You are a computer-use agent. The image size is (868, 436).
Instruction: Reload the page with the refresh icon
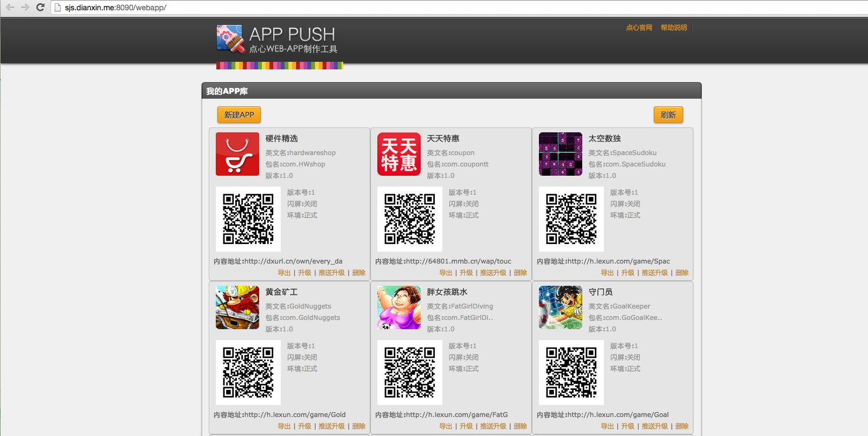pyautogui.click(x=40, y=8)
